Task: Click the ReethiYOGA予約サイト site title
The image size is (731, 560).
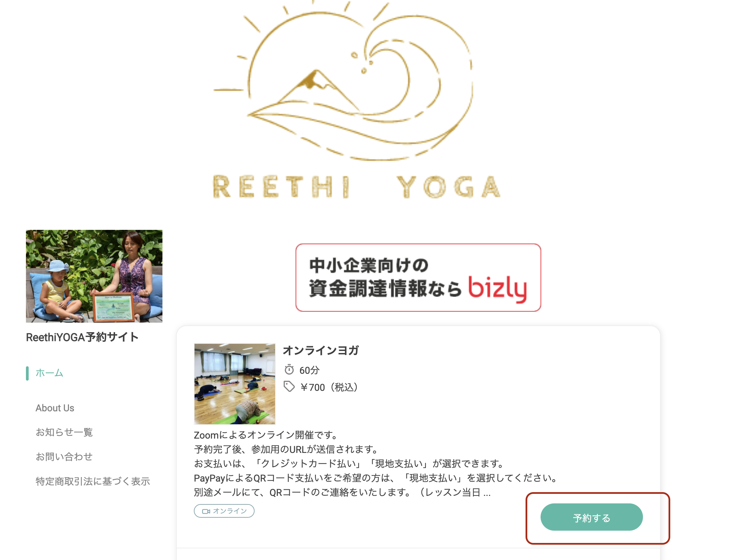Action: [82, 337]
